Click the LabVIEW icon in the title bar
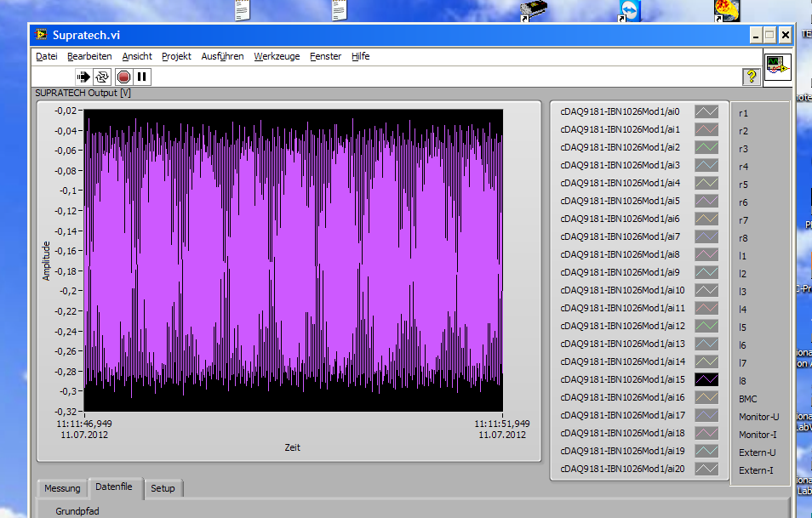Viewport: 812px width, 518px height. click(x=41, y=35)
